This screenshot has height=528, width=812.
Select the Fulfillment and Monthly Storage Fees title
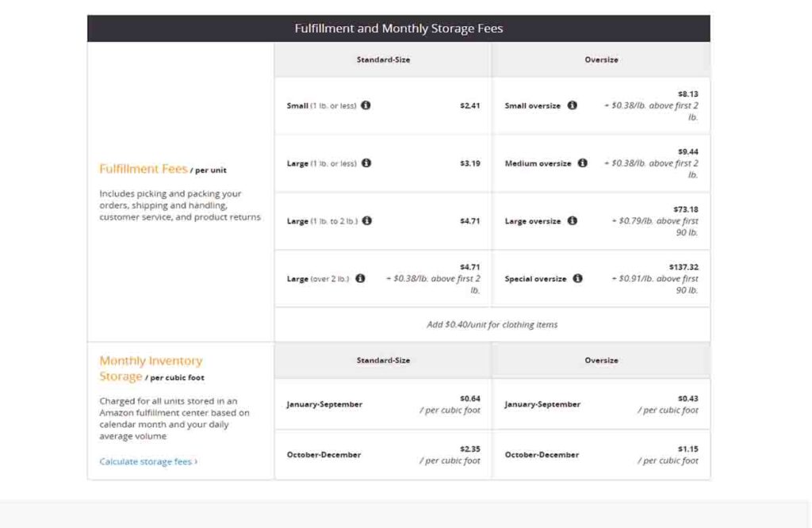point(399,29)
